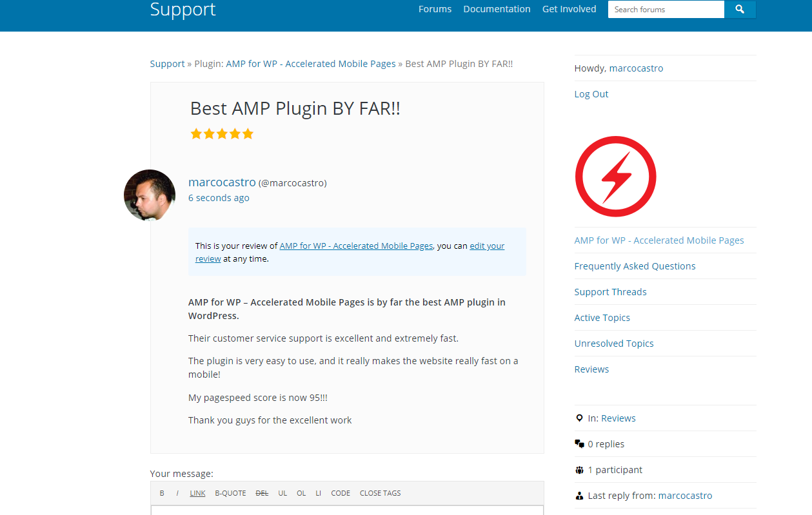
Task: Click the five-star rating under the title
Action: [222, 133]
